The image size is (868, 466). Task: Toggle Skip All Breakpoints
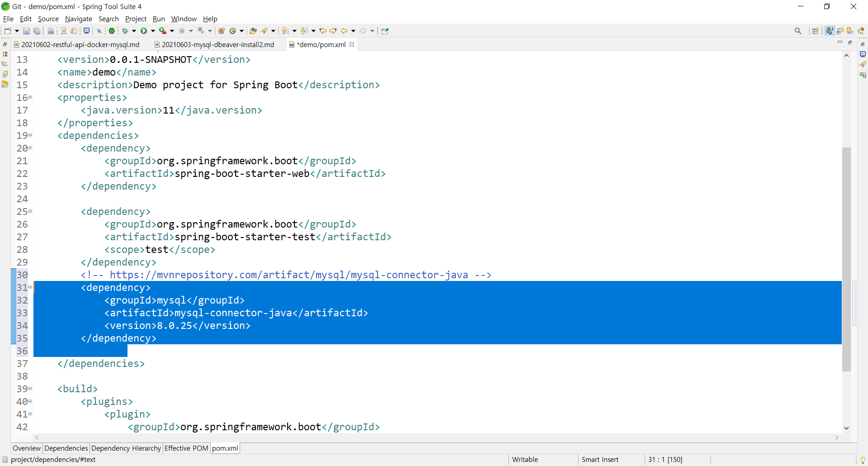[99, 31]
